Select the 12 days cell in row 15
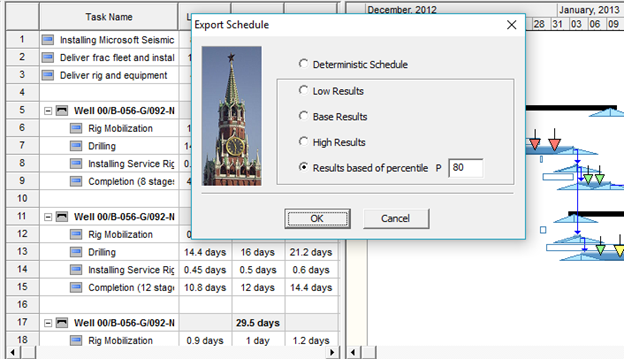This screenshot has width=627, height=360. [x=258, y=288]
